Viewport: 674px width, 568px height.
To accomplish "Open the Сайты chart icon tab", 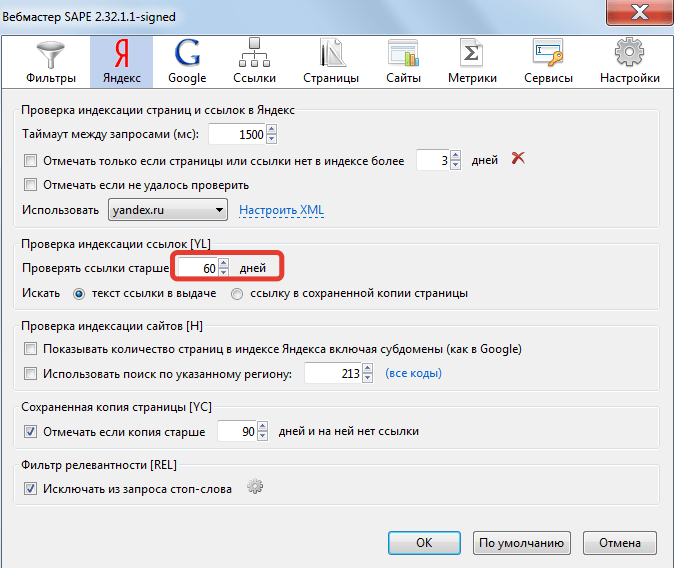I will click(x=403, y=62).
